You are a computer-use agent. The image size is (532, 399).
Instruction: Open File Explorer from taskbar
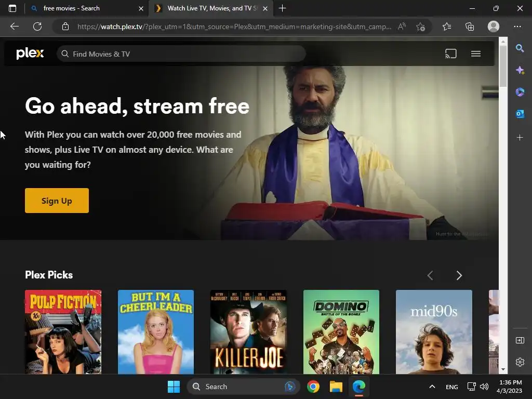pyautogui.click(x=336, y=387)
